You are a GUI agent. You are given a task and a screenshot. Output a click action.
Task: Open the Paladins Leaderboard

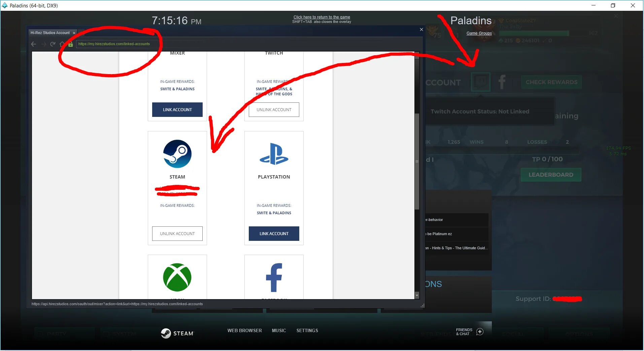click(551, 175)
